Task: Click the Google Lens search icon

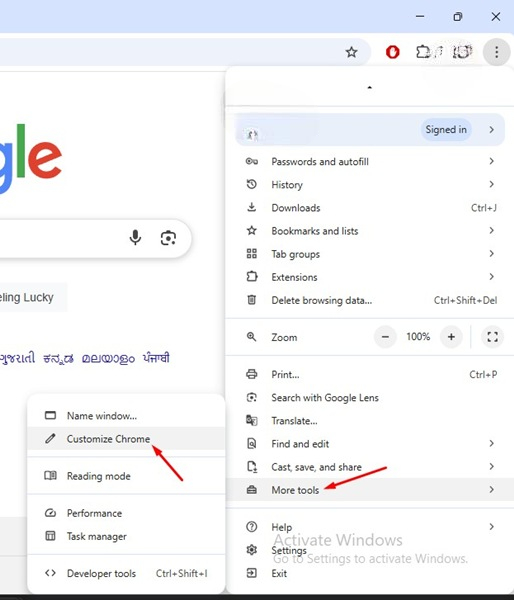Action: pyautogui.click(x=251, y=397)
